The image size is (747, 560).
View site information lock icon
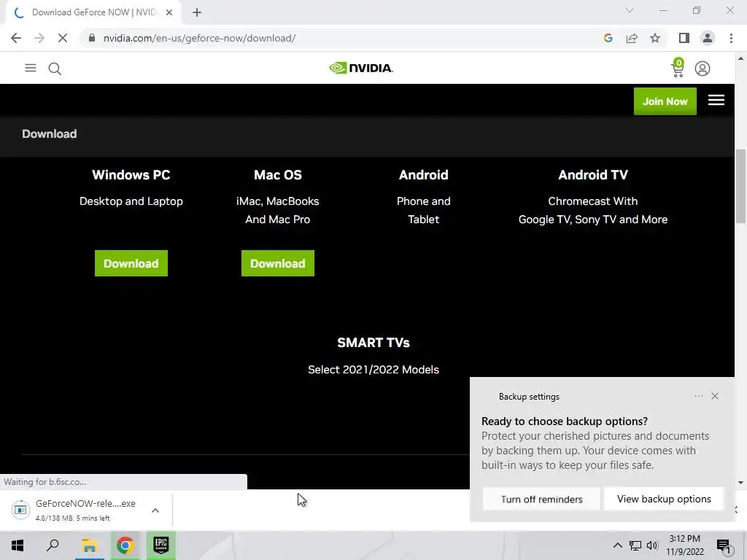click(x=92, y=38)
